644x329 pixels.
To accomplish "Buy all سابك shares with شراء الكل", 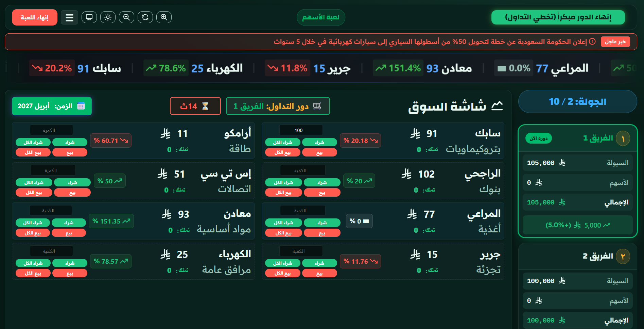I will [282, 142].
